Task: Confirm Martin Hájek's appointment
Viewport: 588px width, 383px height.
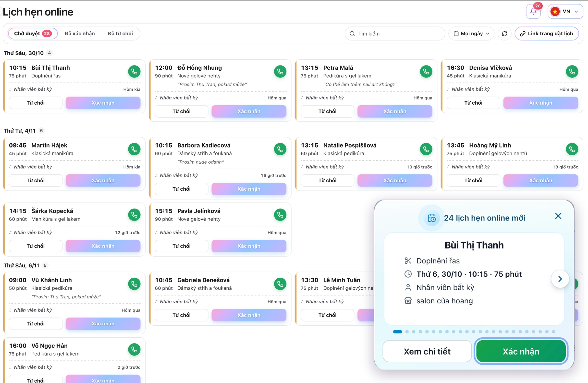Action: tap(103, 180)
